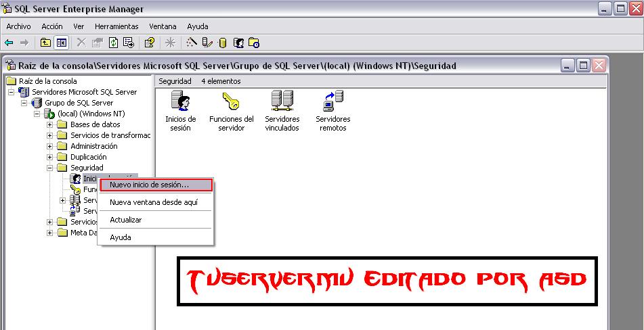
Task: Expand Servicios de transformac folder
Action: (49, 135)
